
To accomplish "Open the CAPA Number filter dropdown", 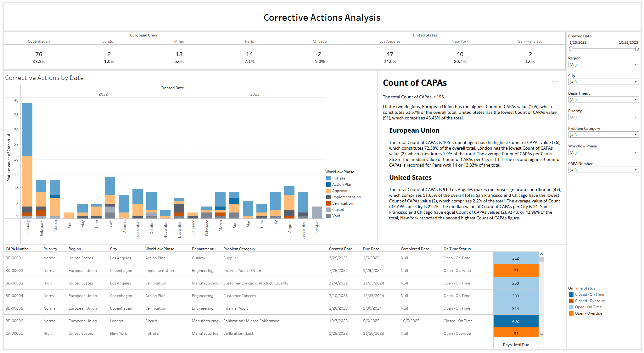I will click(603, 170).
